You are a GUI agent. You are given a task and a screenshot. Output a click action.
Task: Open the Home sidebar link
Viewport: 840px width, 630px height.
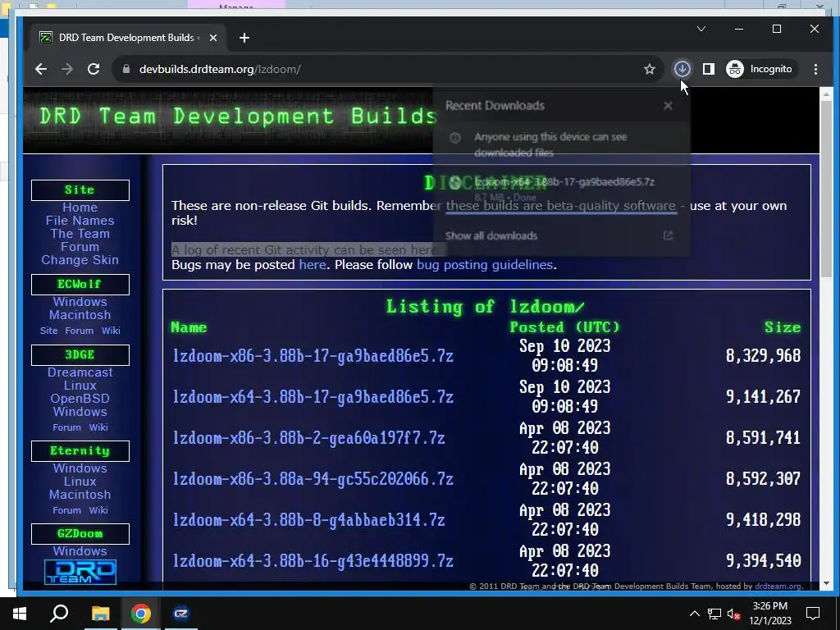tap(80, 208)
